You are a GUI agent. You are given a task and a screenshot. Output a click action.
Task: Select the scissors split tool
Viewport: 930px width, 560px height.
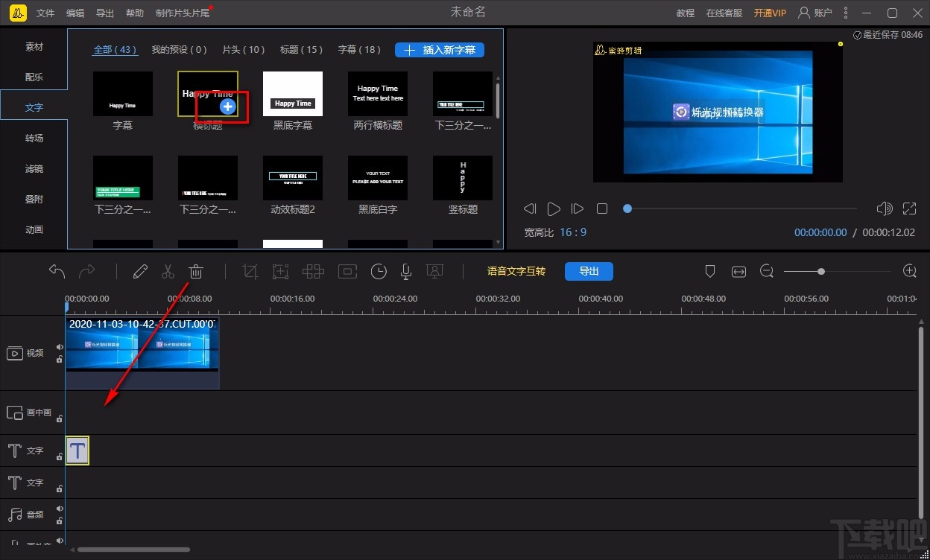tap(168, 272)
